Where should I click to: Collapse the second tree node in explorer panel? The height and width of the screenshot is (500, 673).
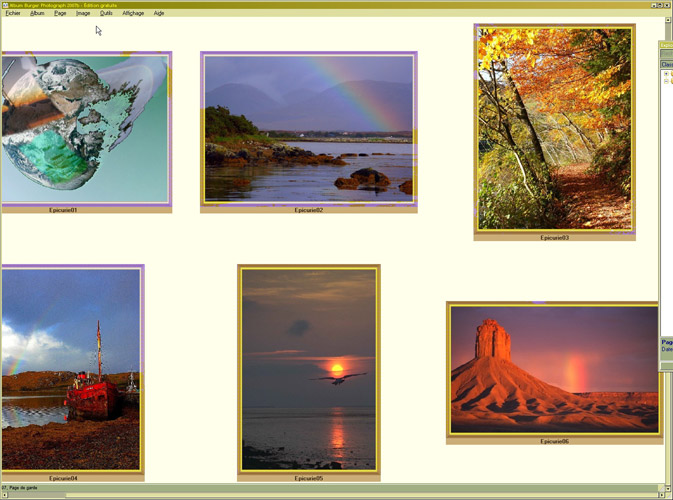(x=666, y=81)
